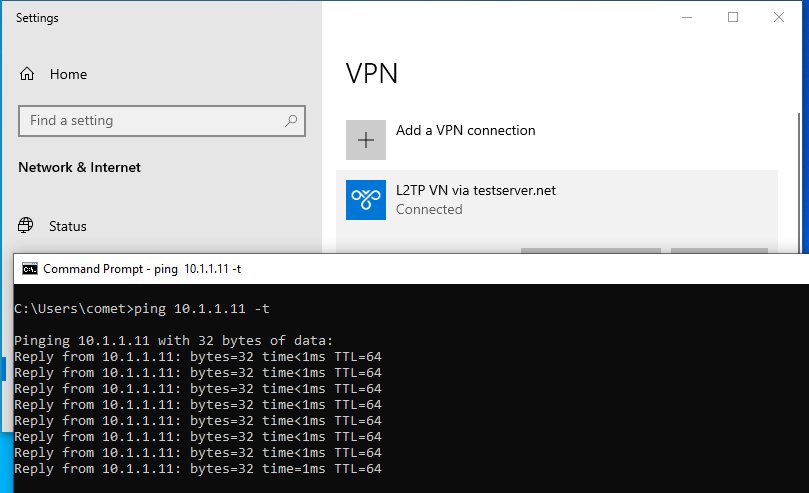809x493 pixels.
Task: Click the Connected status text
Action: coord(429,209)
